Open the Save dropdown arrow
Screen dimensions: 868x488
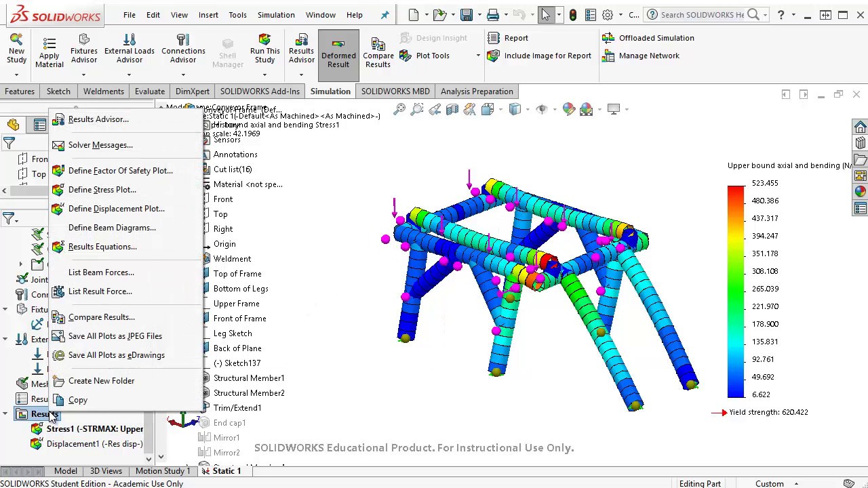pos(478,15)
